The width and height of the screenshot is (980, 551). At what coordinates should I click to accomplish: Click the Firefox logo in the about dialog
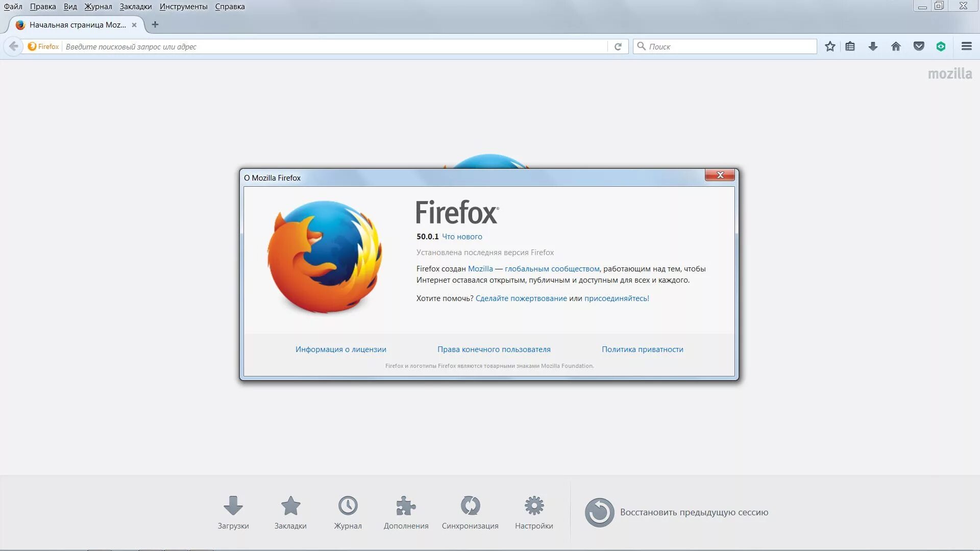325,257
